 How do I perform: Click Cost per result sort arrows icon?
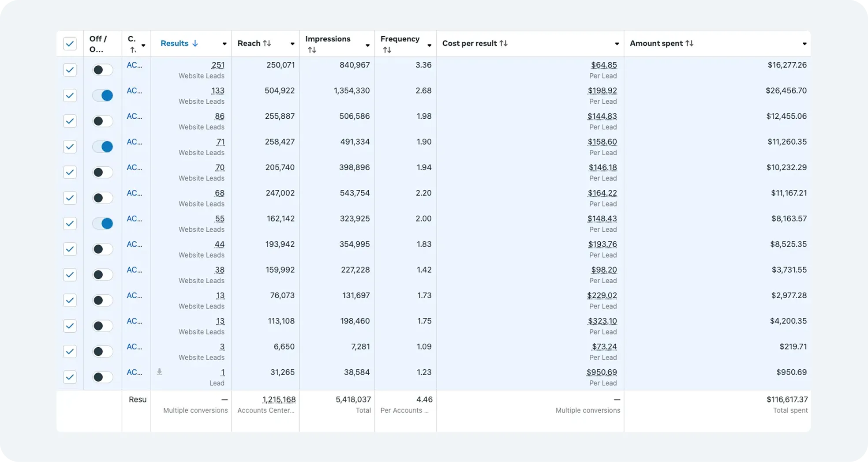point(503,43)
